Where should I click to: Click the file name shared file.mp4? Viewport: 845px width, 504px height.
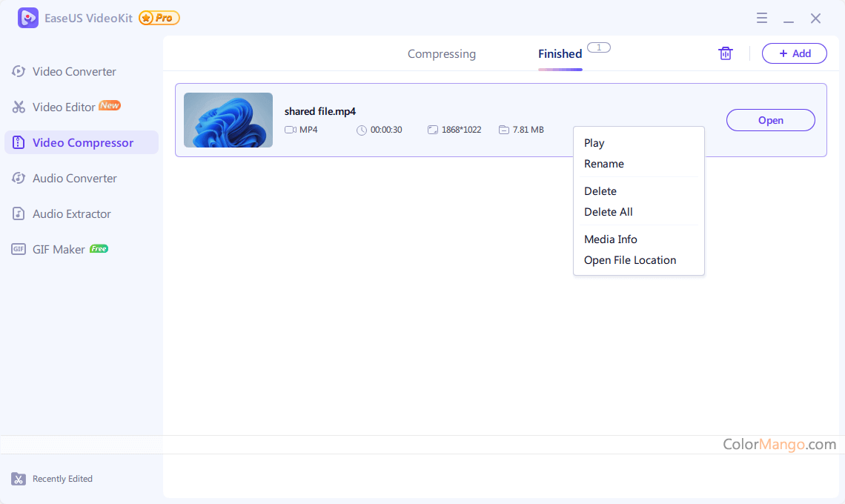point(320,112)
